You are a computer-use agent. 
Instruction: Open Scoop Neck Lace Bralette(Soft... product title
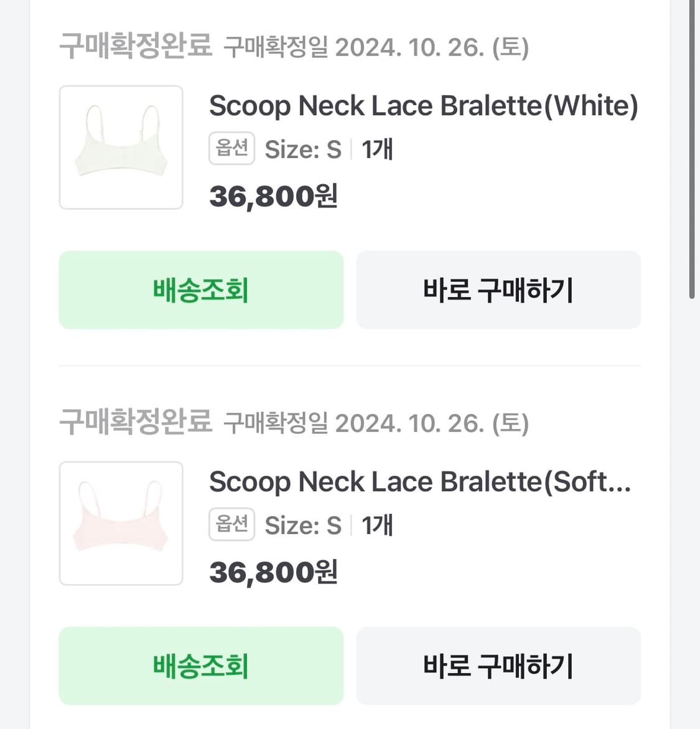[420, 482]
